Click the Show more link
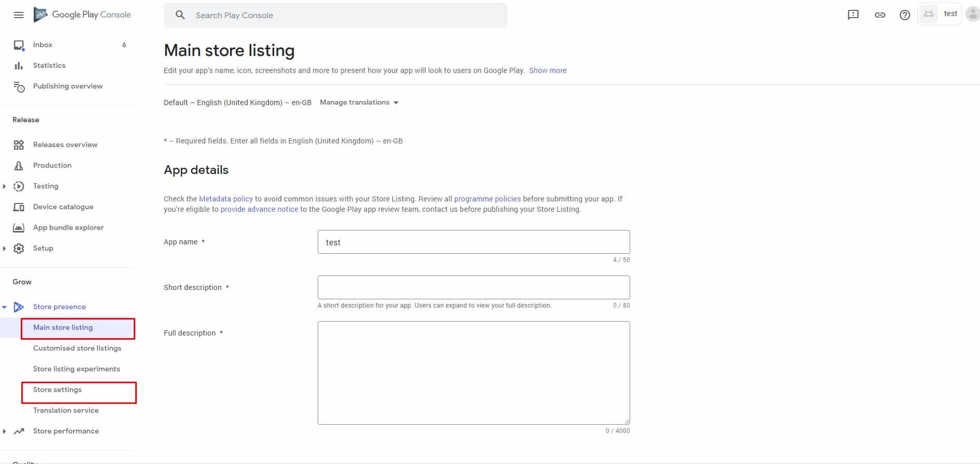The image size is (980, 464). pos(547,70)
